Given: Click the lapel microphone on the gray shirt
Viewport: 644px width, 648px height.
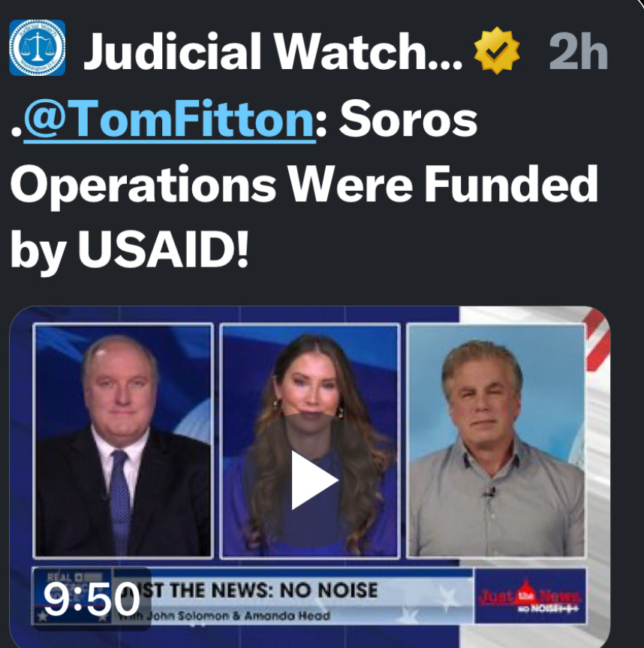Looking at the screenshot, I should 489,492.
